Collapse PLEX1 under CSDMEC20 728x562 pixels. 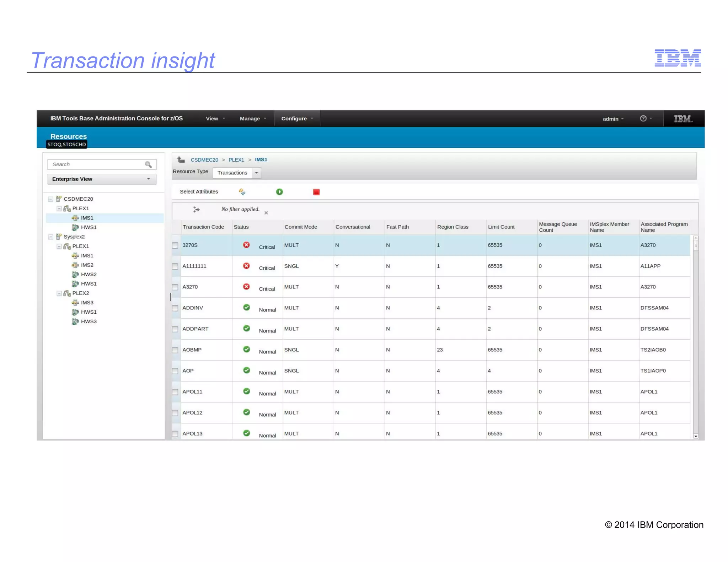click(59, 209)
